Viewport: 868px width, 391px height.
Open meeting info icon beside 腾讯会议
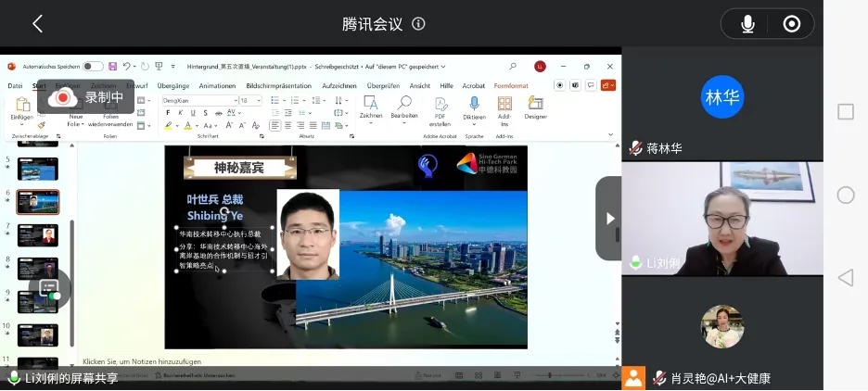tap(418, 24)
